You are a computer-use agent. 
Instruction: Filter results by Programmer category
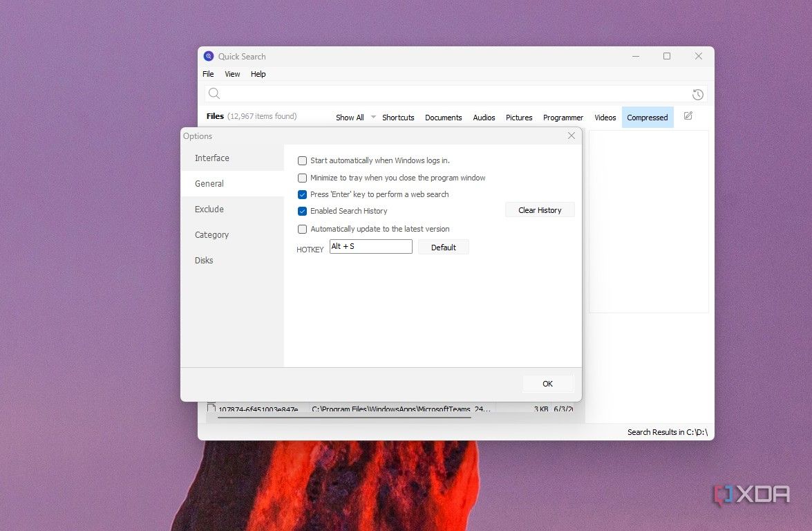(x=563, y=118)
